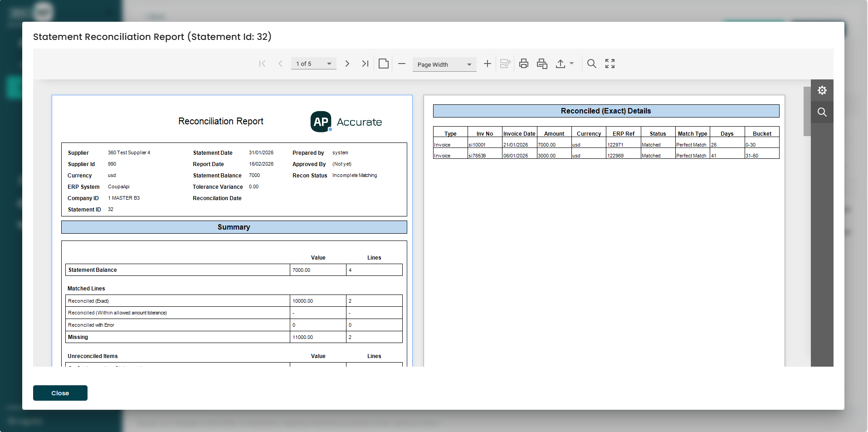This screenshot has height=432, width=868.
Task: Click the 'Reconciled (Exact)' value 10000.00 in Summary
Action: point(303,300)
